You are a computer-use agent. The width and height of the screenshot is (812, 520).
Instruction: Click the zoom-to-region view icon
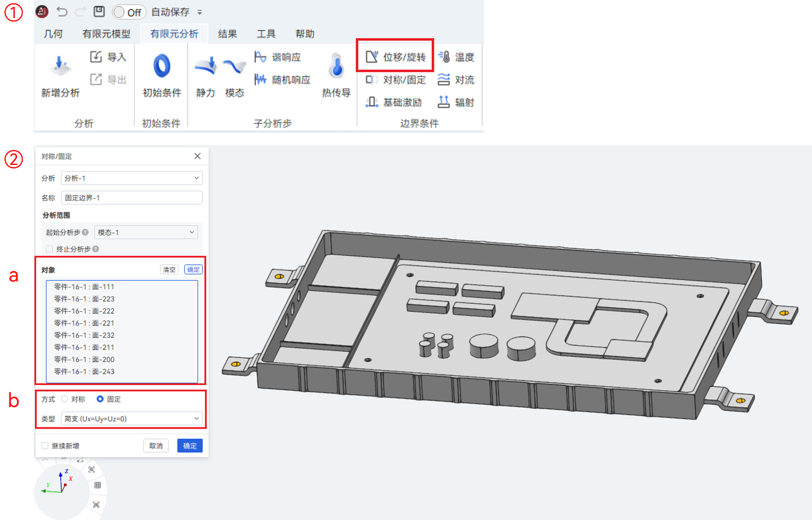[x=91, y=470]
